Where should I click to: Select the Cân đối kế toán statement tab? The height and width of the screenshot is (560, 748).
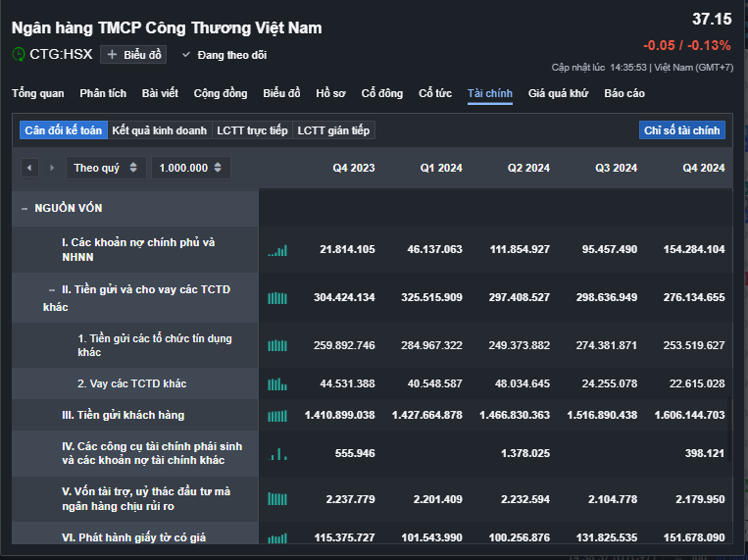pos(64,130)
